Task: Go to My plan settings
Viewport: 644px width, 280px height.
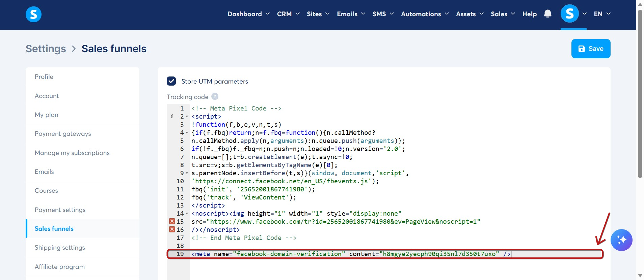Action: pyautogui.click(x=82, y=115)
